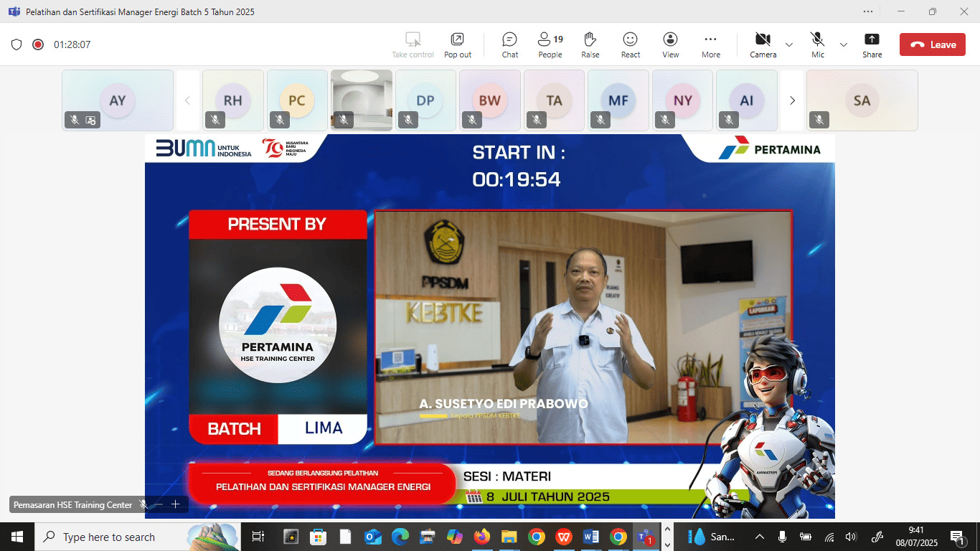Viewport: 980px width, 551px height.
Task: Open the volume control in tray
Action: (852, 537)
